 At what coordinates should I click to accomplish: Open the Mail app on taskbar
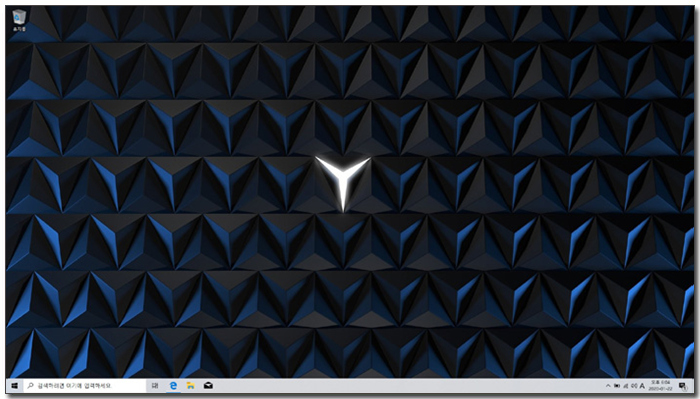[208, 385]
